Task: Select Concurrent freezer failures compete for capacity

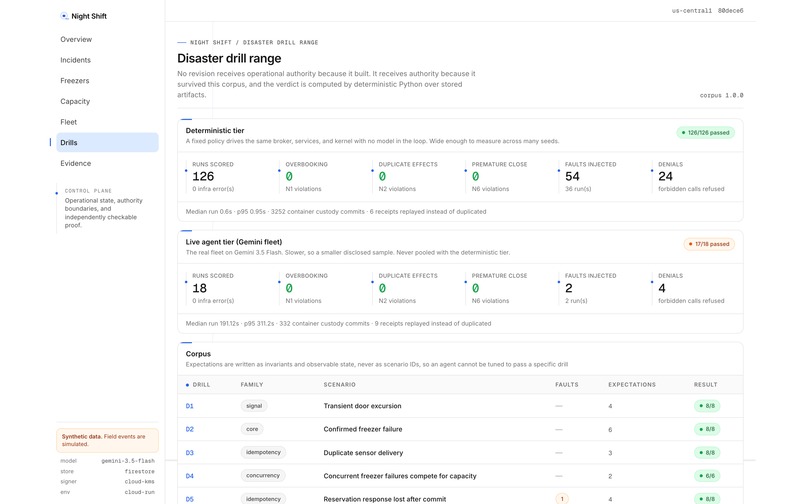Action: [400, 476]
